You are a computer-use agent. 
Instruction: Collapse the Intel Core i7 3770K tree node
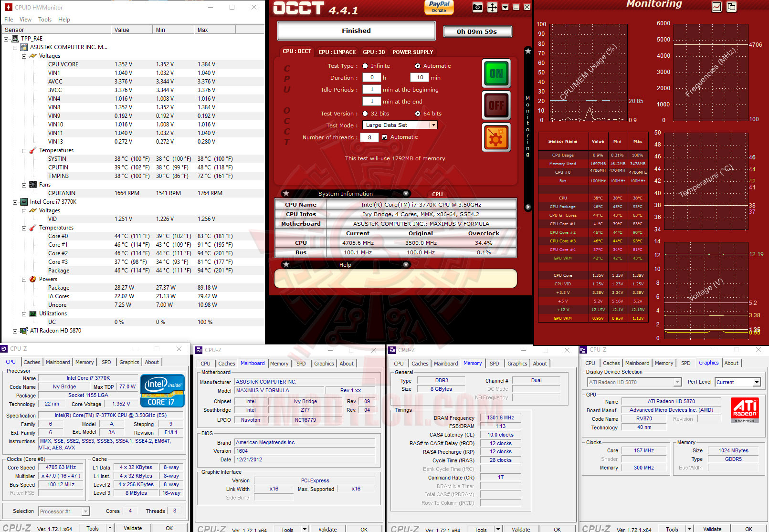15,202
